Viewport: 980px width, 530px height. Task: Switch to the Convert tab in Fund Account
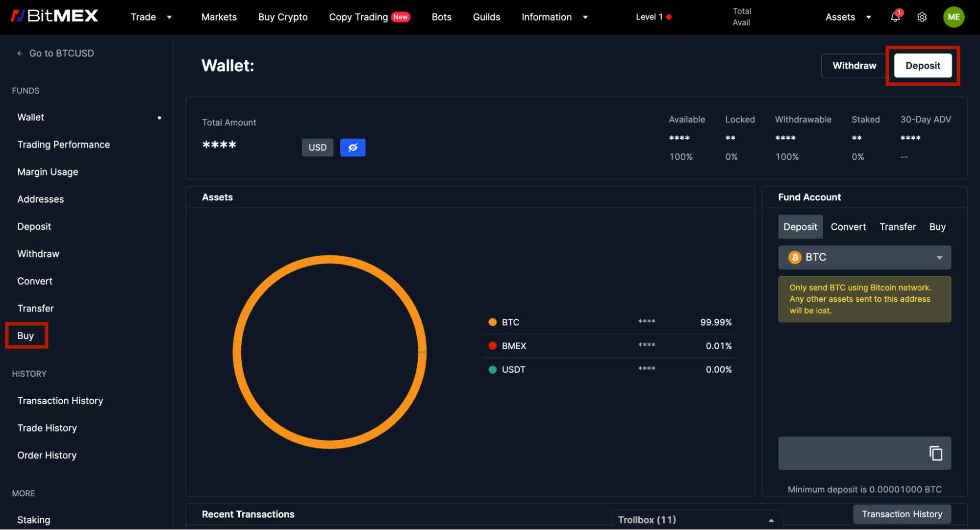click(x=848, y=227)
